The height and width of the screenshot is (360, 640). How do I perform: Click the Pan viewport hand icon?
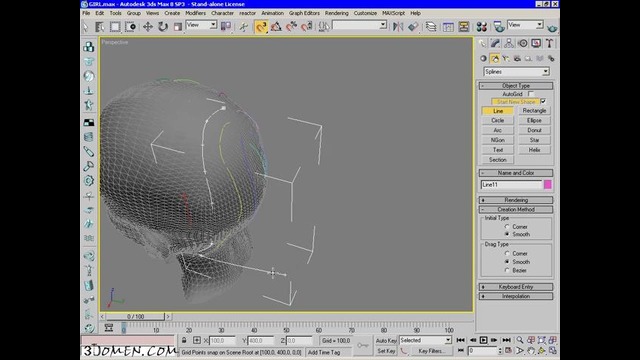click(531, 351)
